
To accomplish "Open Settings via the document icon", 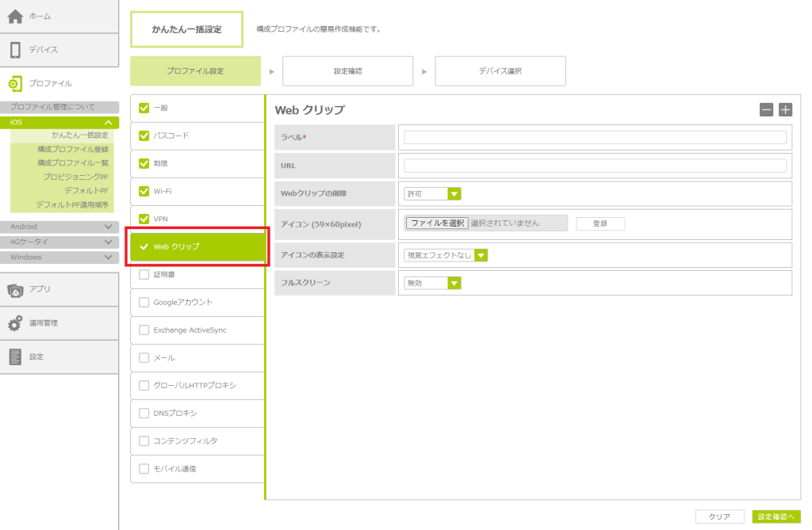I will coord(16,357).
